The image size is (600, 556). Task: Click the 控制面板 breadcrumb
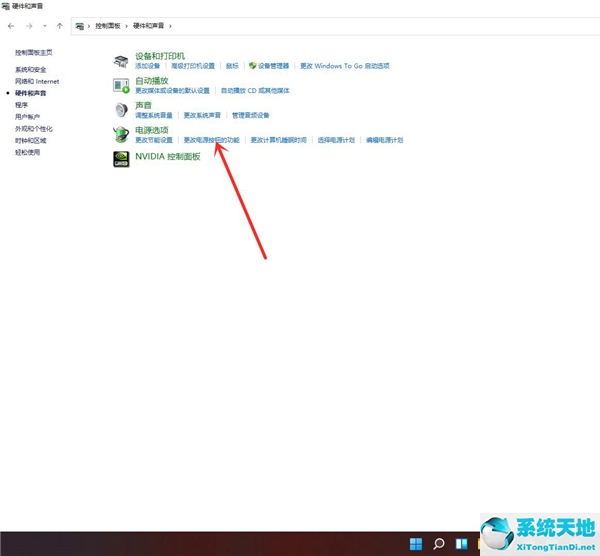(108, 26)
